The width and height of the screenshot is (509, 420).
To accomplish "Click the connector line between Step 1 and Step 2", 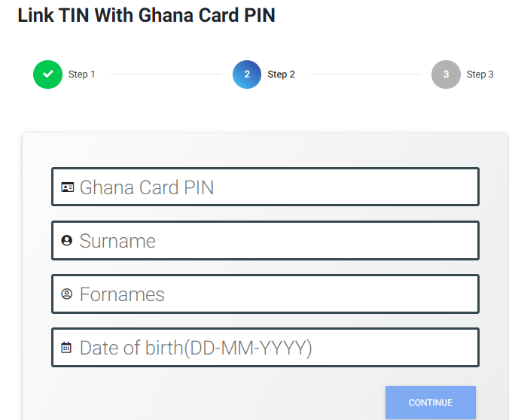I will coord(166,74).
